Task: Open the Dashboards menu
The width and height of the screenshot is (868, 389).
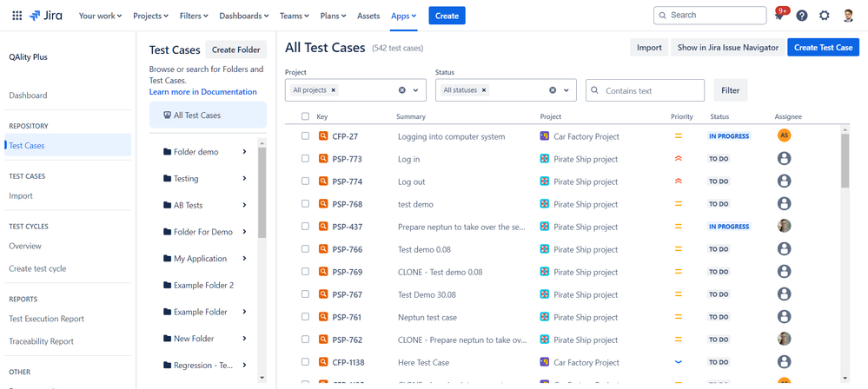Action: (243, 16)
